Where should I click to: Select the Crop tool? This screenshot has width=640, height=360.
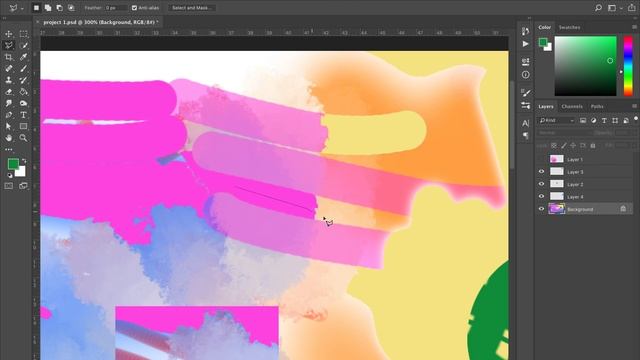[9, 57]
